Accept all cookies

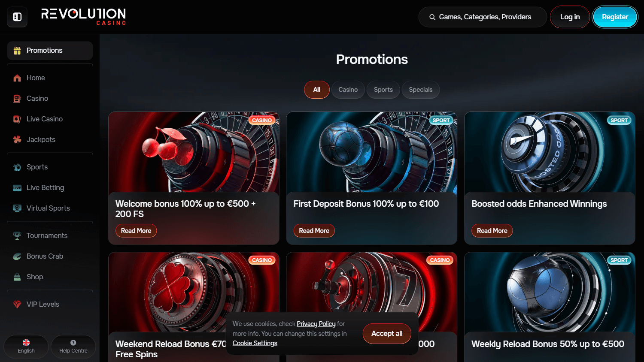[387, 334]
